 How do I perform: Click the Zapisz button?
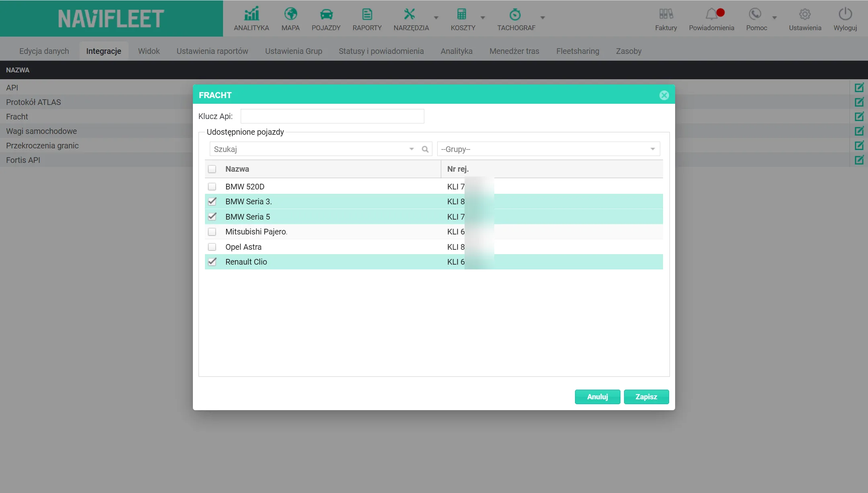646,397
